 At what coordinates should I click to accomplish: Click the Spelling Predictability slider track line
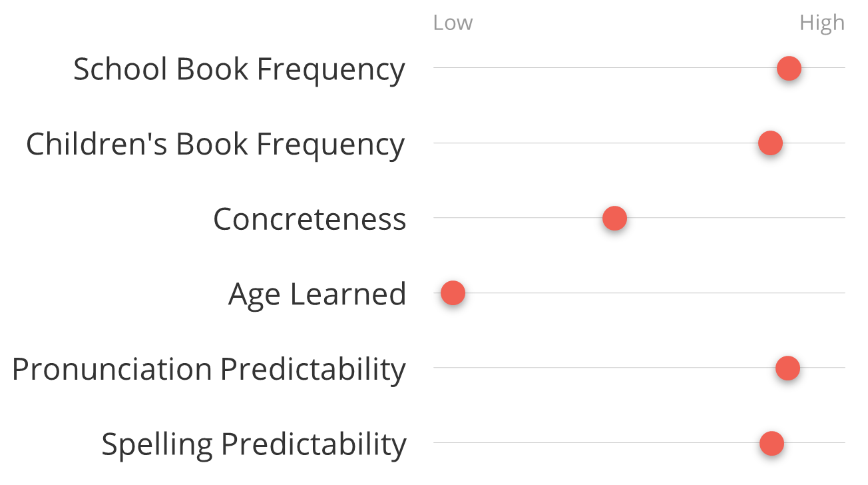pyautogui.click(x=639, y=443)
